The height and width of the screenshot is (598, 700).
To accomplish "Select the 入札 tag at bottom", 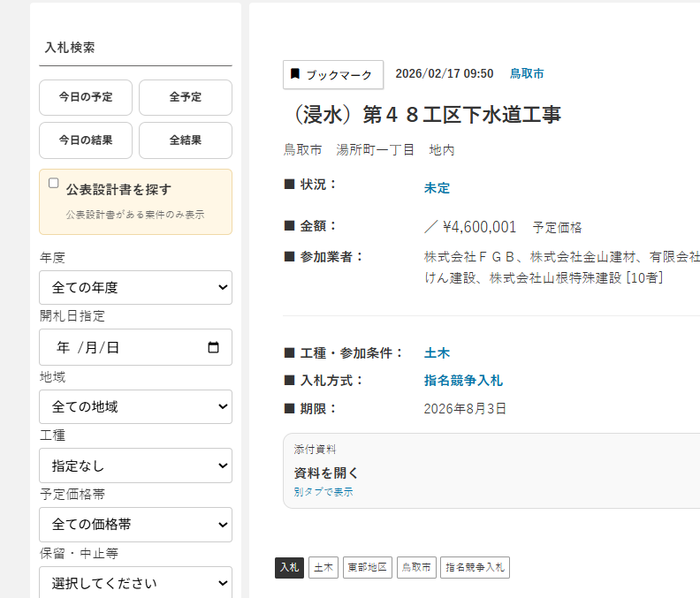I will [x=289, y=567].
